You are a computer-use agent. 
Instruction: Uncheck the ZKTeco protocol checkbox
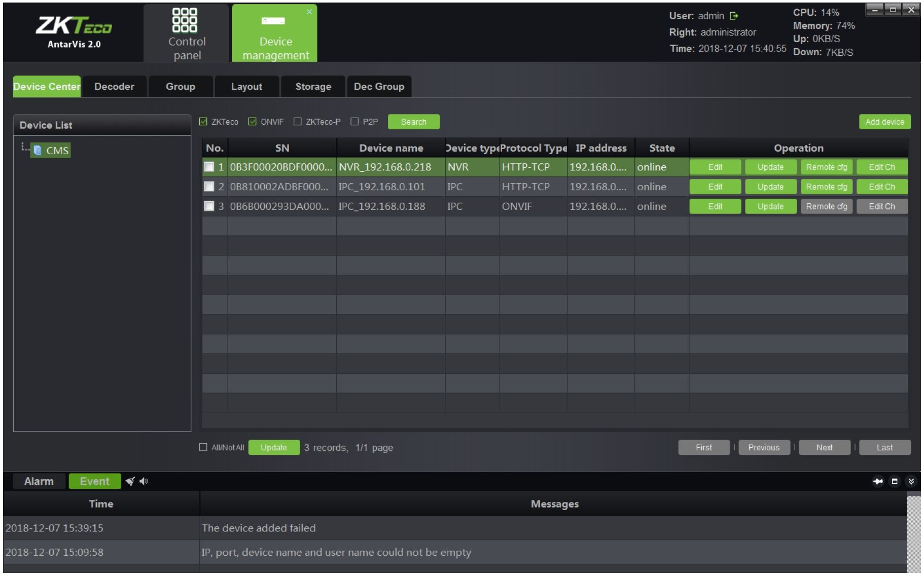point(204,122)
